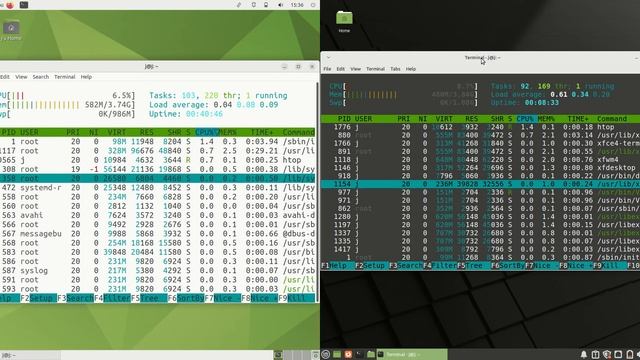Viewport: 640px width, 360px height.
Task: Click F9 Kill in right htop footer
Action: [609, 266]
